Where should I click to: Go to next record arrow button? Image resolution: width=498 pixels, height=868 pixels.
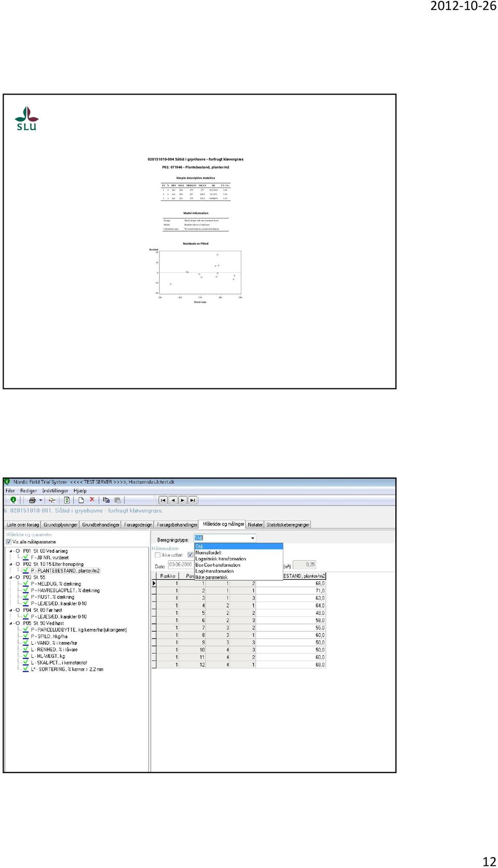point(183,500)
